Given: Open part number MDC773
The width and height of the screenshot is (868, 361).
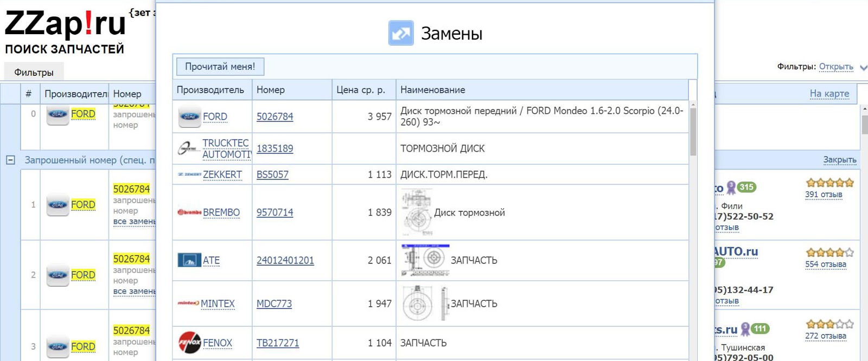Looking at the screenshot, I should coord(274,304).
